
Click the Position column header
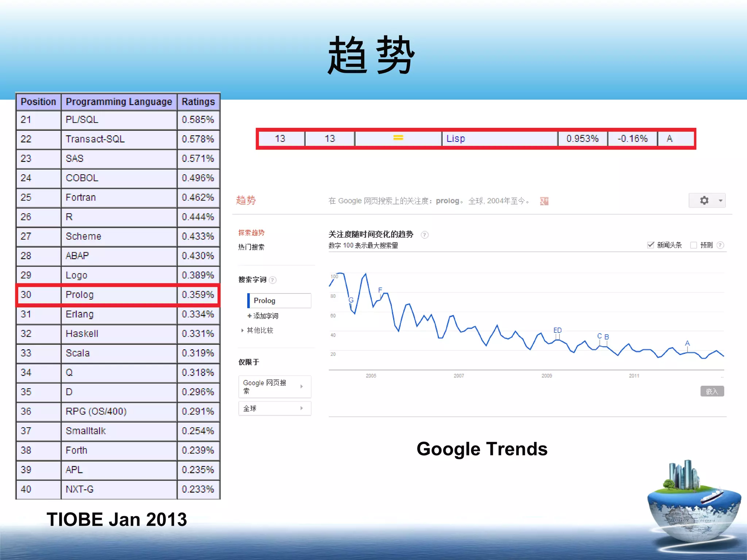[x=38, y=102]
